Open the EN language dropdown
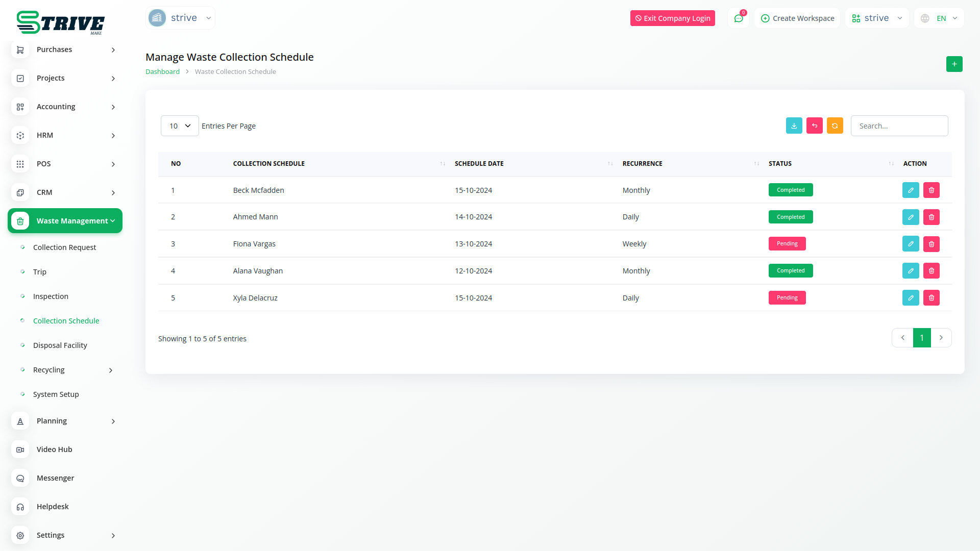Image resolution: width=980 pixels, height=551 pixels. pos(940,18)
